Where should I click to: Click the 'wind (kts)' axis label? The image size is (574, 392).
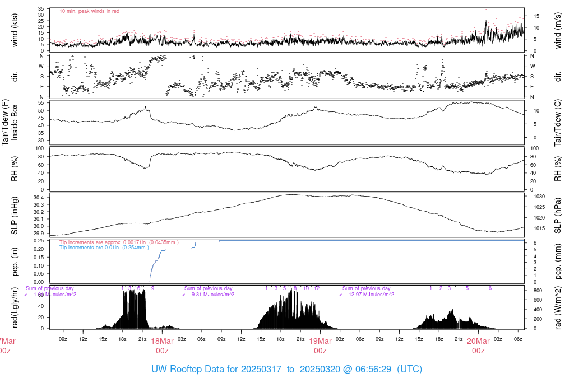click(x=15, y=30)
